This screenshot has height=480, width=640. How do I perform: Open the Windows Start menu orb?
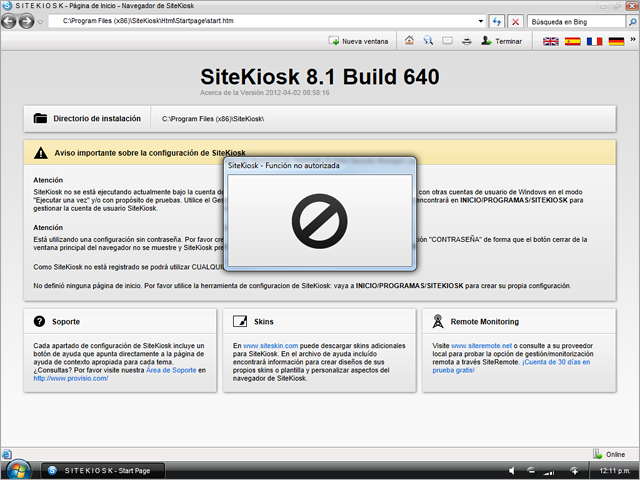tap(18, 469)
